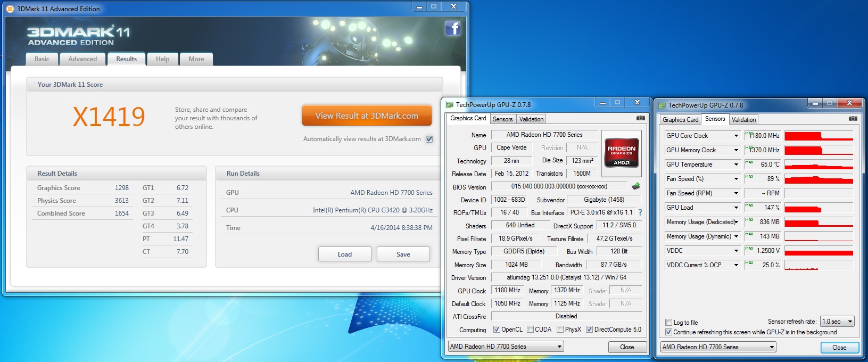Toggle the CUDA computing checkbox
The height and width of the screenshot is (362, 868).
coord(530,330)
